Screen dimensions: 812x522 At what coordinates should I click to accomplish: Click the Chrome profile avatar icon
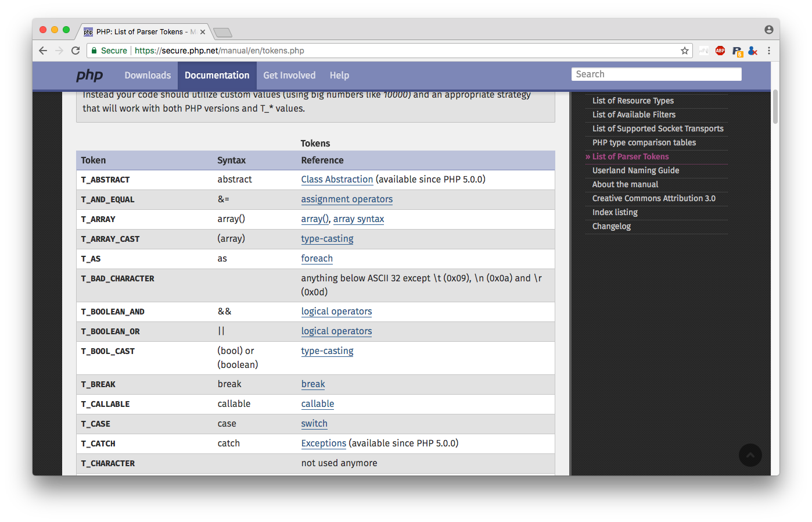click(769, 30)
